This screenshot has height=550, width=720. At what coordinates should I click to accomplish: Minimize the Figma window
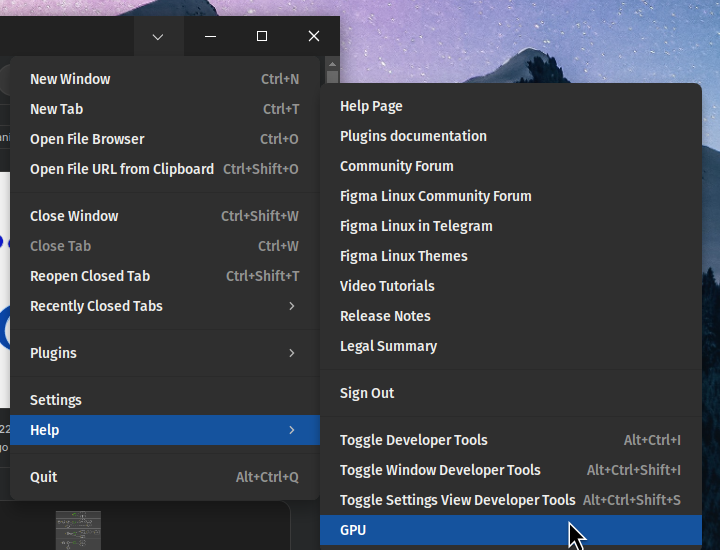210,37
